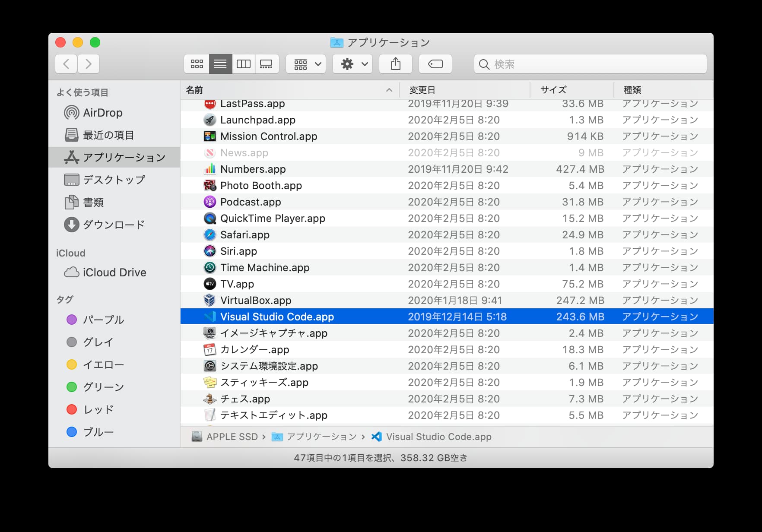Click the 75.2 MB size cell
This screenshot has height=532, width=762.
tap(583, 284)
